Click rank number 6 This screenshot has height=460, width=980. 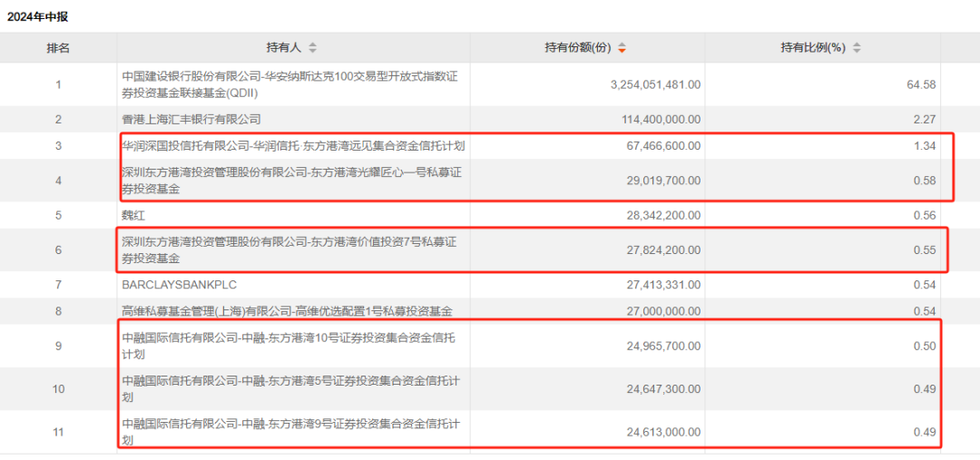coord(58,250)
